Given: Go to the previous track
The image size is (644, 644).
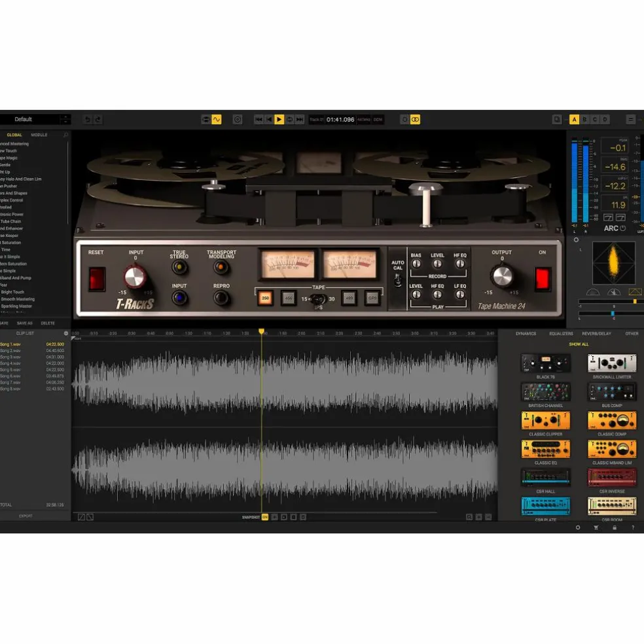Looking at the screenshot, I should tap(269, 120).
